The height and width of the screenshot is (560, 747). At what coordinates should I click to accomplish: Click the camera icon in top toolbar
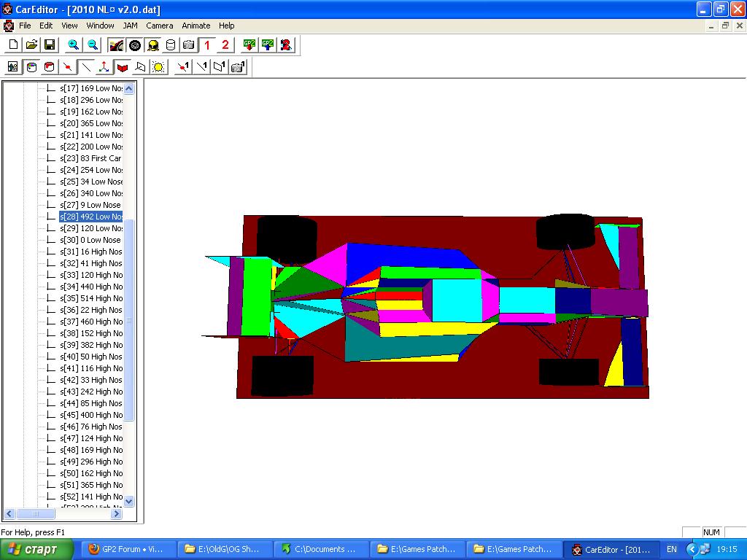[188, 45]
